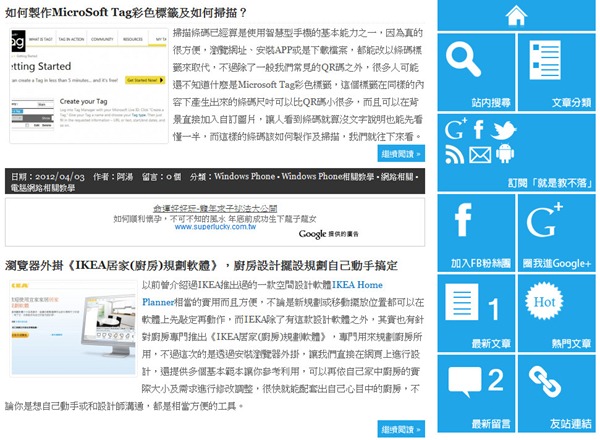Open the IKEA居家(廚房)規劃軟體 article title
Image resolution: width=600 pixels, height=440 pixels.
201,265
